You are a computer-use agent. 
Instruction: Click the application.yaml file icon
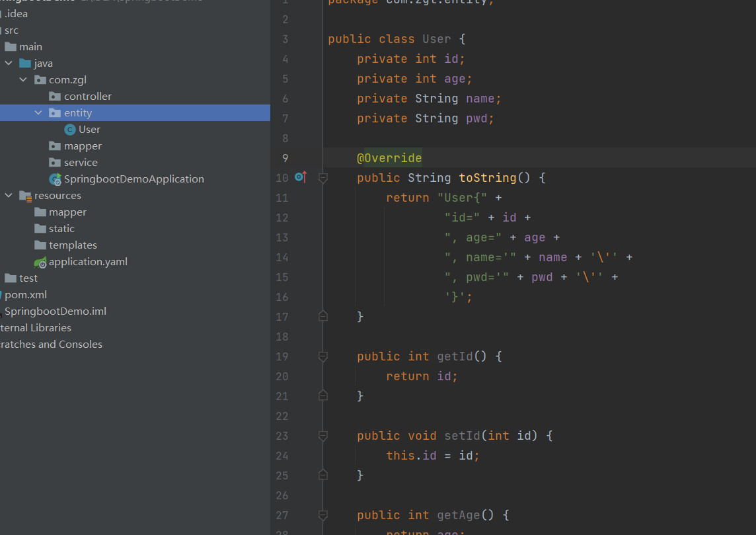[40, 262]
